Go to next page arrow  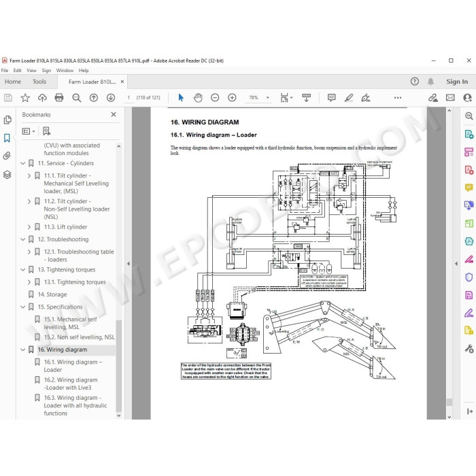tap(110, 98)
